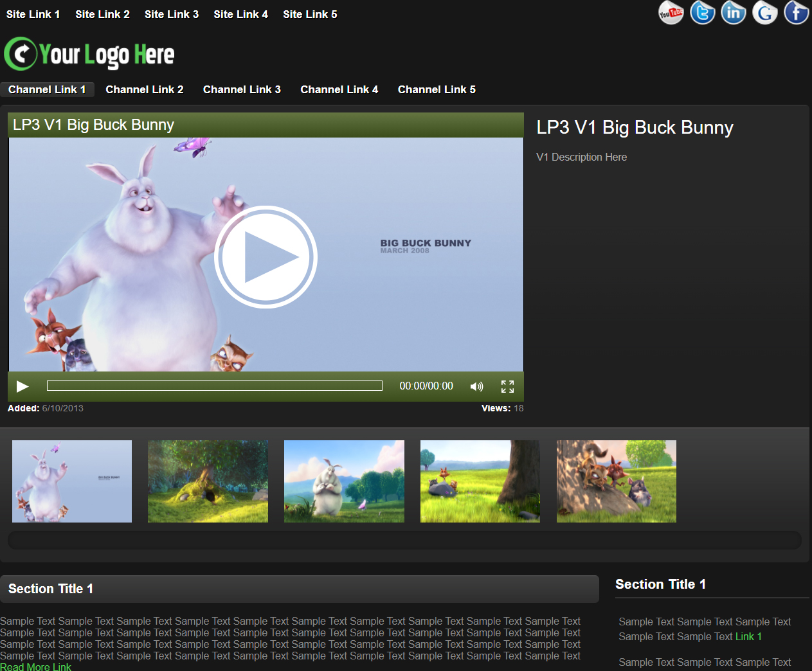Play video using control bar play button
This screenshot has height=671, width=812.
[x=23, y=386]
